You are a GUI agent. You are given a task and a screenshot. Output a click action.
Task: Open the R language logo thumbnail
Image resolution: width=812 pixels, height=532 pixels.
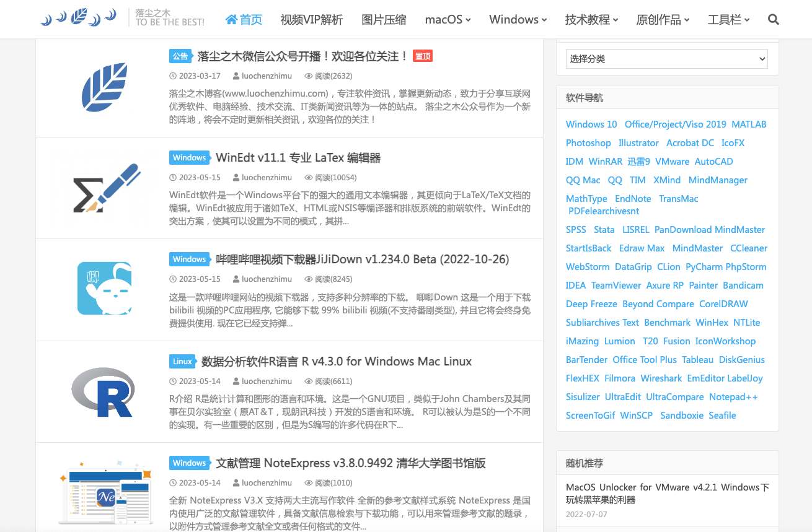pyautogui.click(x=103, y=391)
